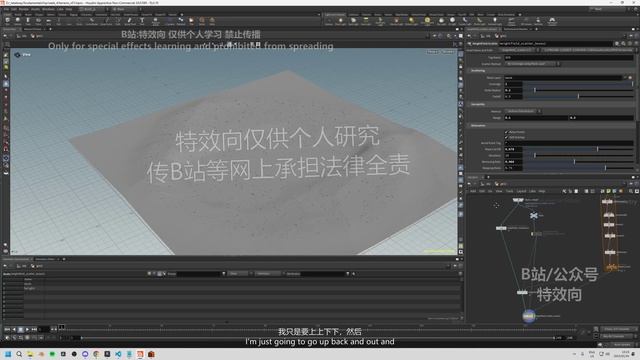
Task: Select the Platonic Solids shelf tool
Action: point(156,21)
